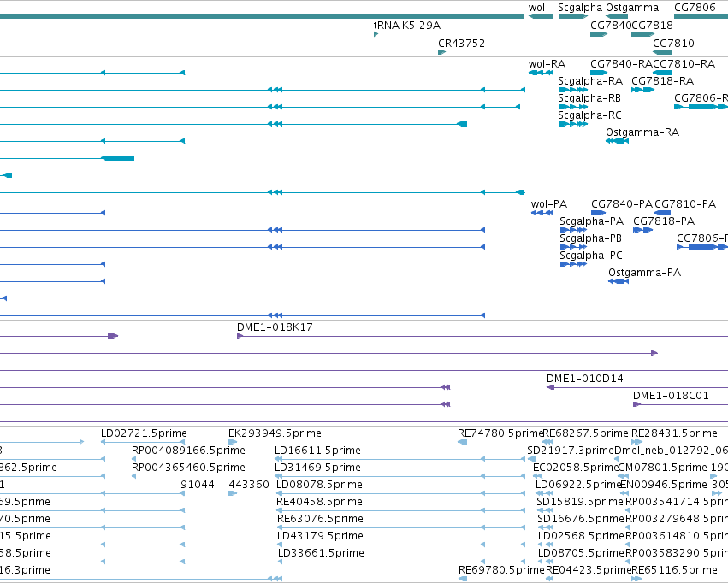Click the wol-PA protein label
Viewport: 728px width, 583px height.
(x=549, y=204)
